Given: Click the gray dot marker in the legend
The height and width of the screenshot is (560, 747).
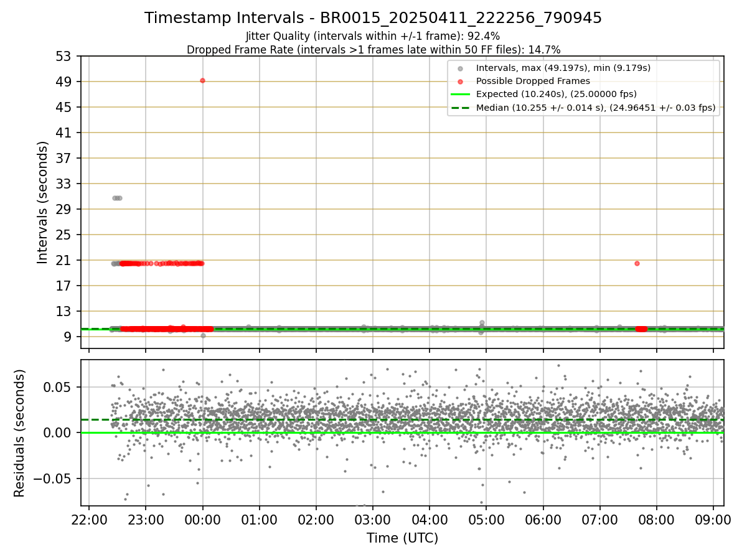Looking at the screenshot, I should coord(460,68).
